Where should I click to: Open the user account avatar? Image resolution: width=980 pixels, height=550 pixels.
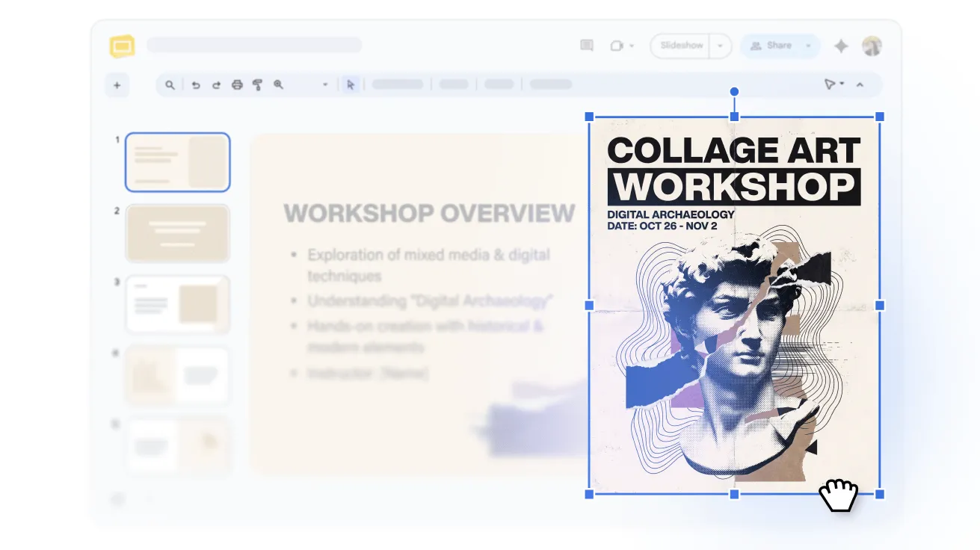(872, 46)
